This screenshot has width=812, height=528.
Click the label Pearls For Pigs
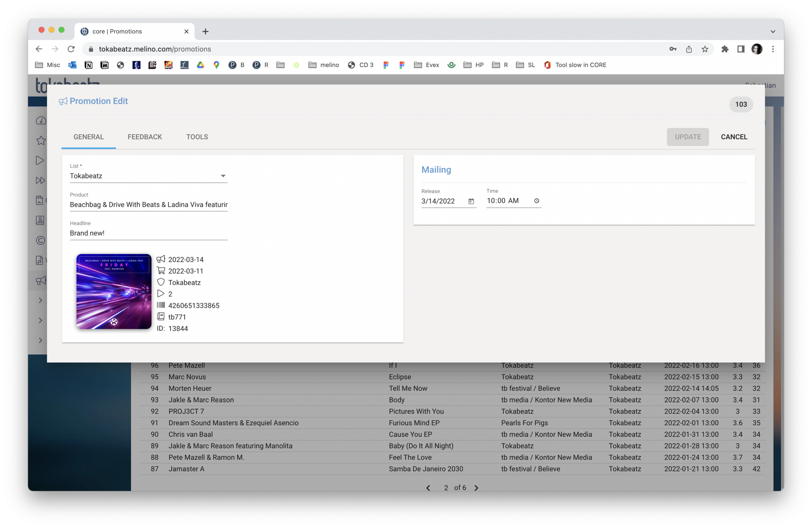point(525,423)
